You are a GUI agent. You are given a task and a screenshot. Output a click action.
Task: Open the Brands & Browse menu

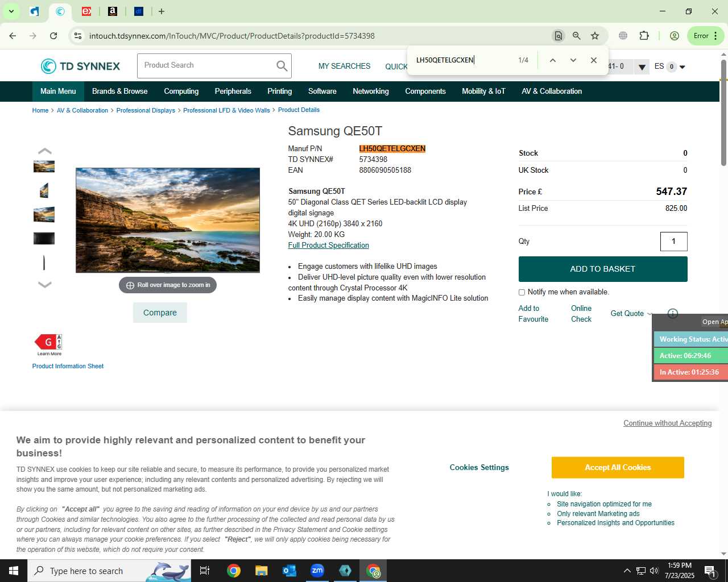point(120,92)
